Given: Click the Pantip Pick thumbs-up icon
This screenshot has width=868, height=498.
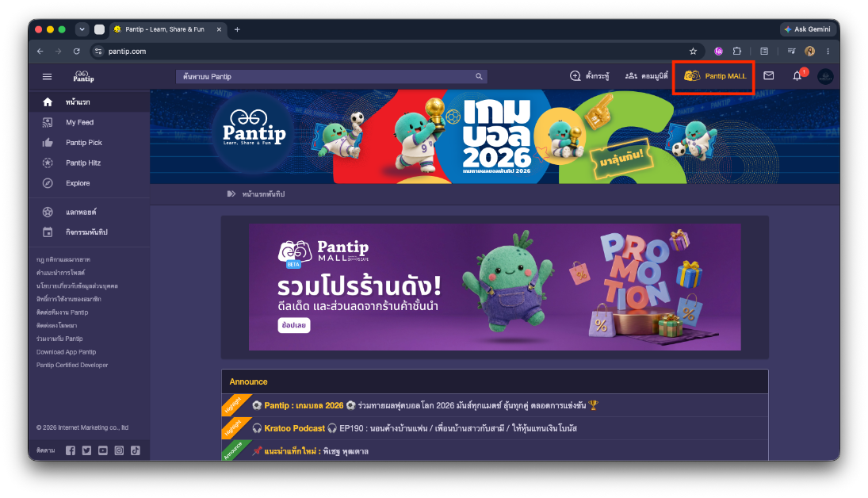Looking at the screenshot, I should 48,143.
